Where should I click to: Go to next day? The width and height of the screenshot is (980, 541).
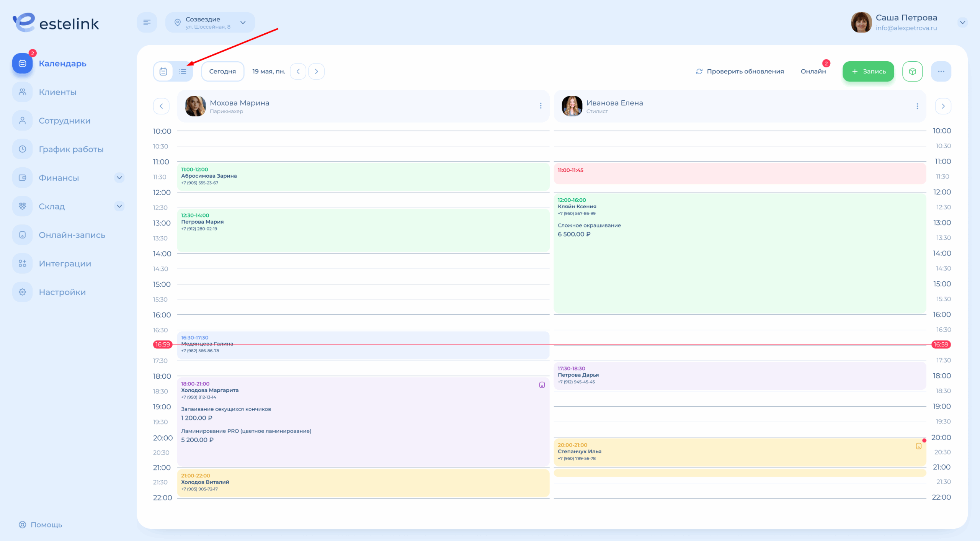pyautogui.click(x=316, y=72)
